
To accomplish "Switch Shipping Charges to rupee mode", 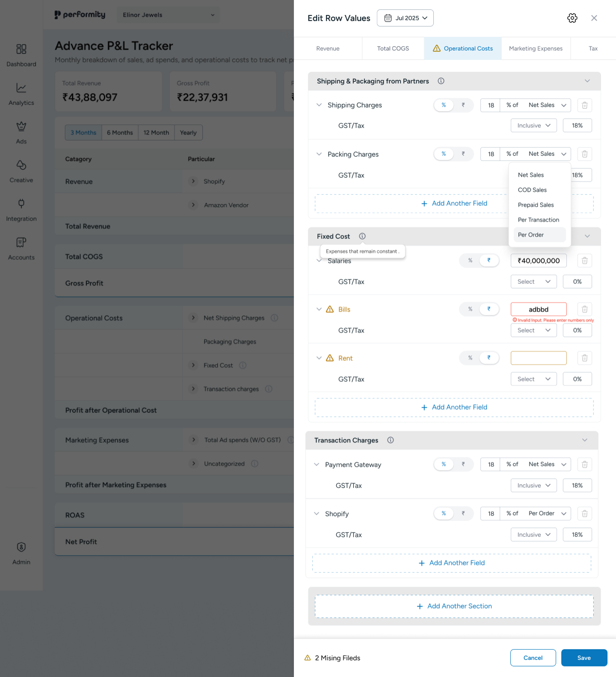I will click(463, 105).
